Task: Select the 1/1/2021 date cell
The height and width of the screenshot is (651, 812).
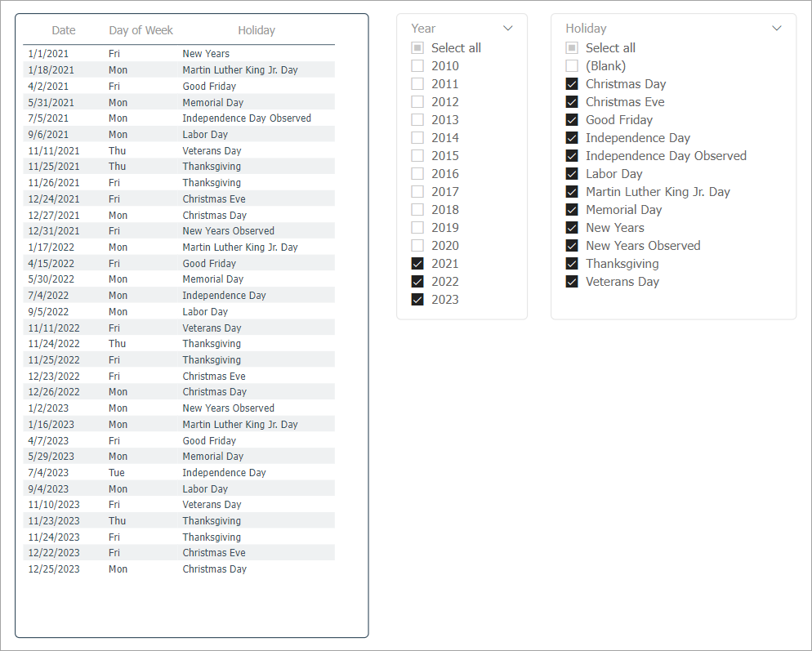Action: point(48,54)
